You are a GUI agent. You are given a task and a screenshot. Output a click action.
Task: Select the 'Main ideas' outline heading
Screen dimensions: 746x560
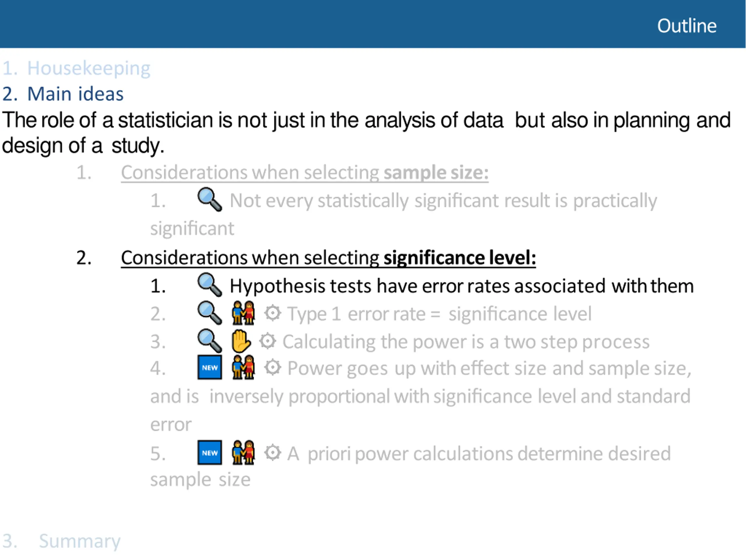(63, 94)
